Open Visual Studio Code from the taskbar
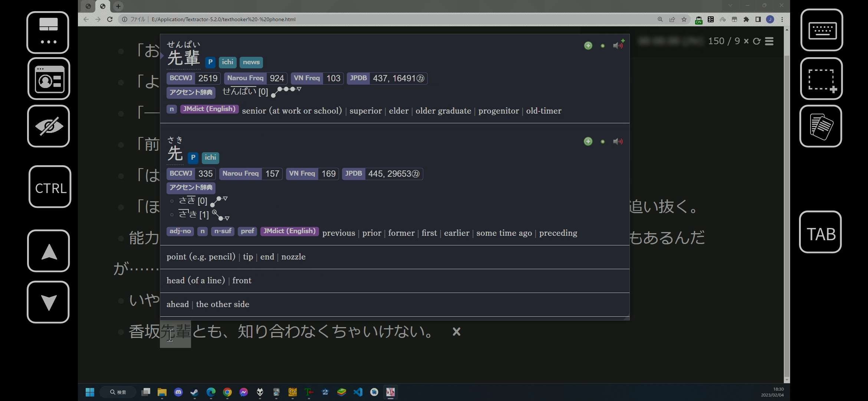The image size is (868, 401). click(x=358, y=392)
